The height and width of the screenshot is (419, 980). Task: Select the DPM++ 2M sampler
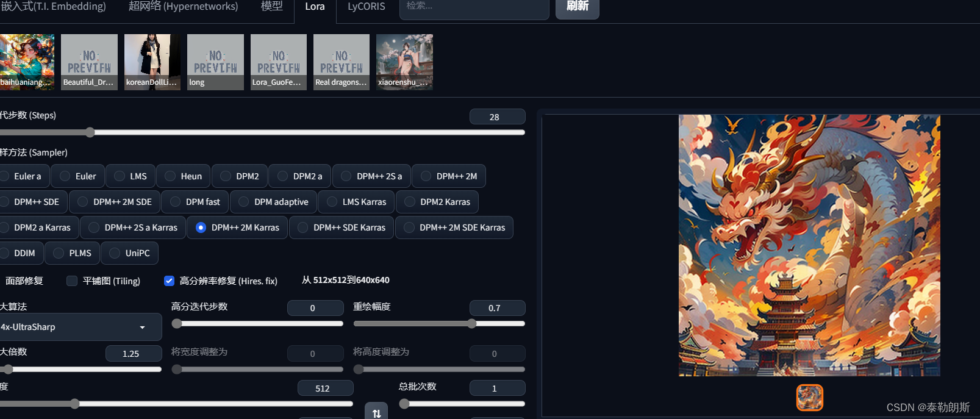pyautogui.click(x=449, y=176)
